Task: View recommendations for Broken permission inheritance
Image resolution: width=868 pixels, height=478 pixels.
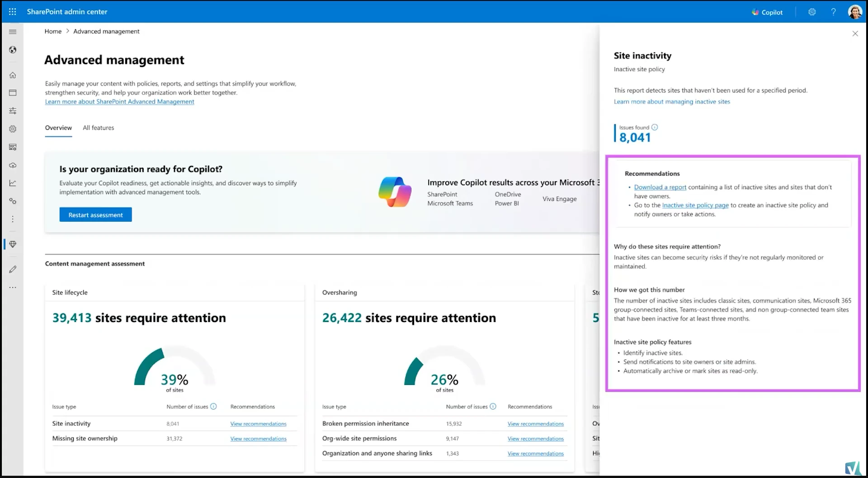Action: coord(535,424)
